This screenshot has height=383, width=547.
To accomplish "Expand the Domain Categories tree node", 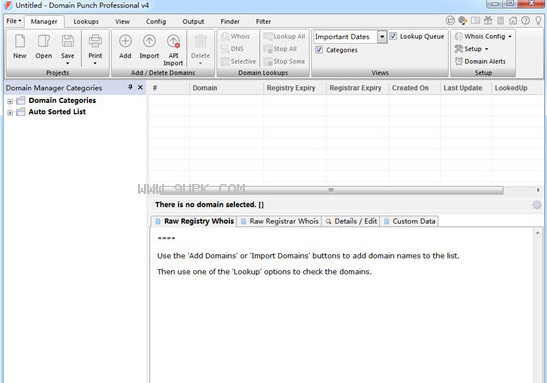I will pos(10,102).
